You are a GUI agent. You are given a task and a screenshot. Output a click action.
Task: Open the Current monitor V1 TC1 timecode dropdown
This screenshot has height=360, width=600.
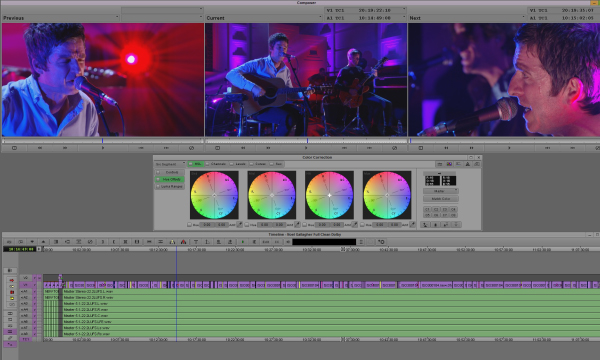click(x=365, y=10)
